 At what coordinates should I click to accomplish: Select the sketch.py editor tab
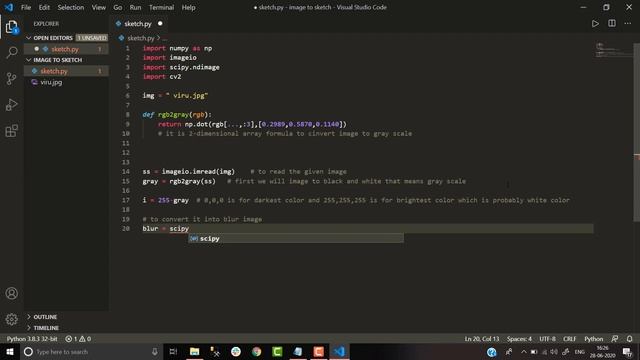point(138,24)
